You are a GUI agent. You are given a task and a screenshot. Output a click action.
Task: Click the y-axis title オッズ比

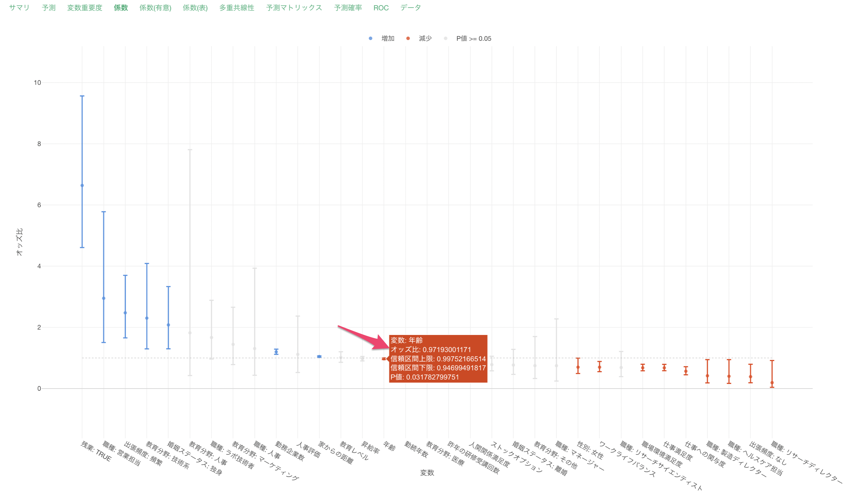pyautogui.click(x=19, y=242)
